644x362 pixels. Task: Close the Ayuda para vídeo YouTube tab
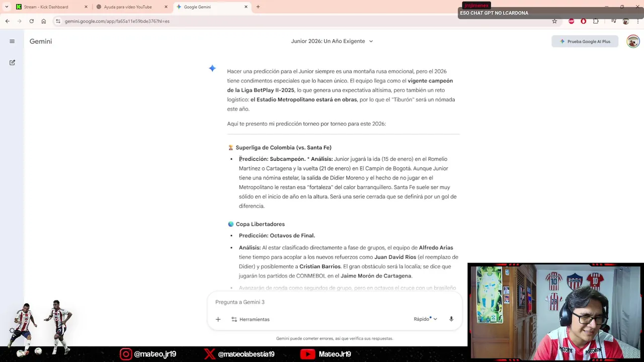(x=166, y=7)
